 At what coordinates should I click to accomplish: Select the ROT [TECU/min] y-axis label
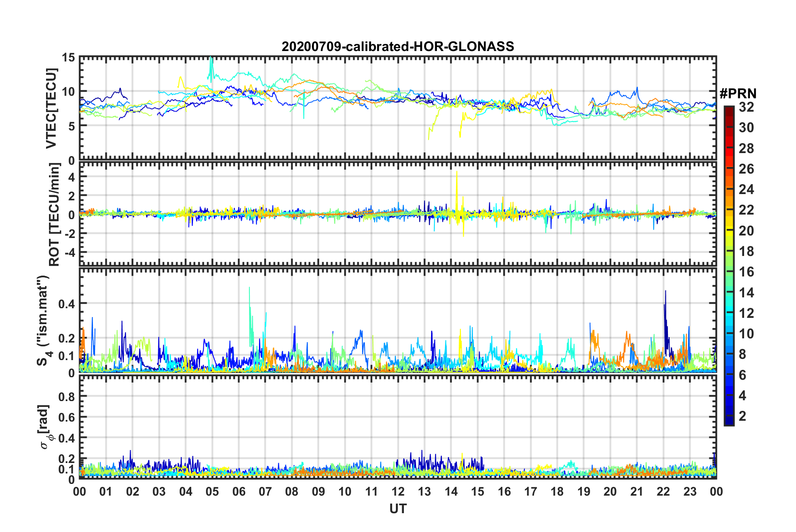tap(54, 215)
